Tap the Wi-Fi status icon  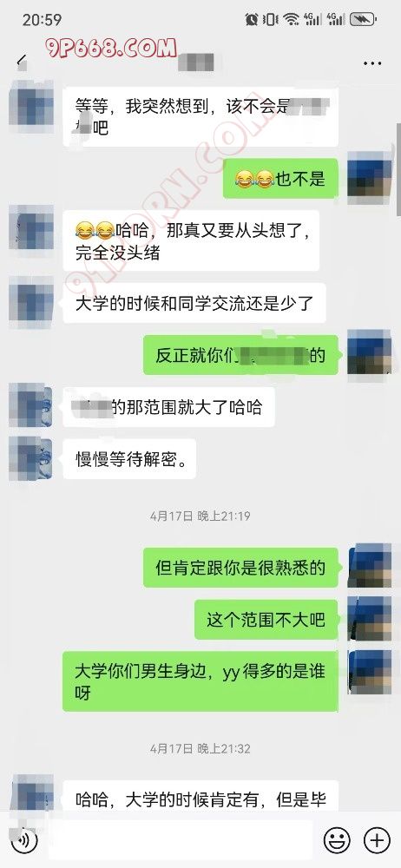[x=292, y=20]
